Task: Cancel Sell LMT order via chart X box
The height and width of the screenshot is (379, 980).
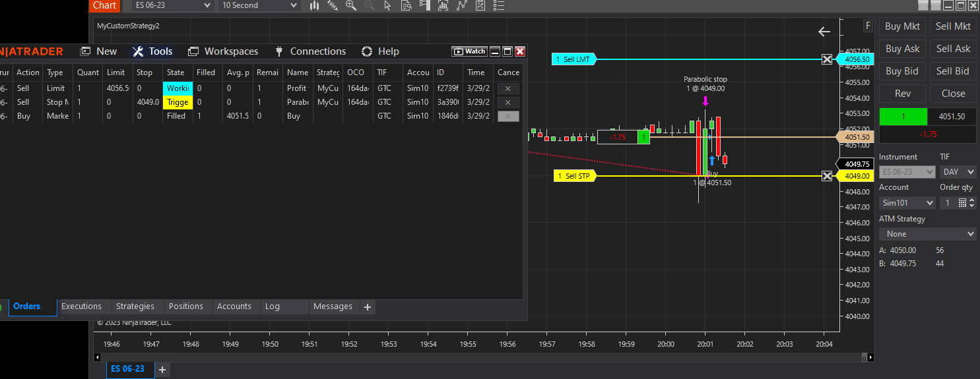Action: click(827, 59)
